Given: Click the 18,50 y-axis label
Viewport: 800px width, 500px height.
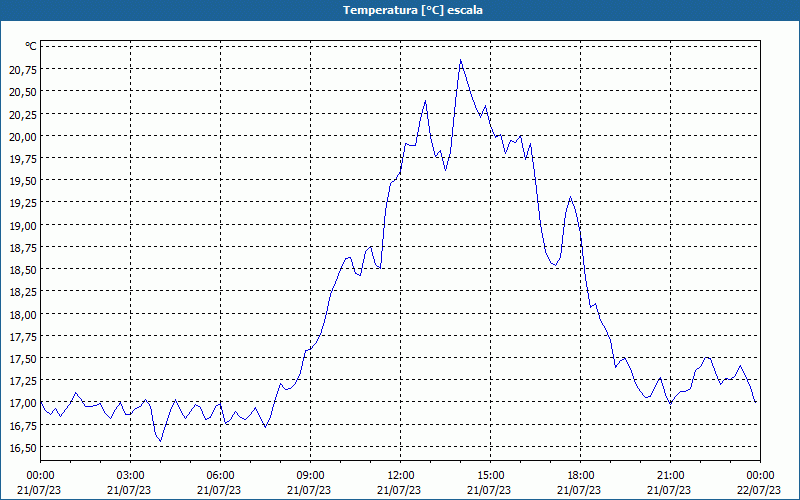Looking at the screenshot, I should point(23,269).
